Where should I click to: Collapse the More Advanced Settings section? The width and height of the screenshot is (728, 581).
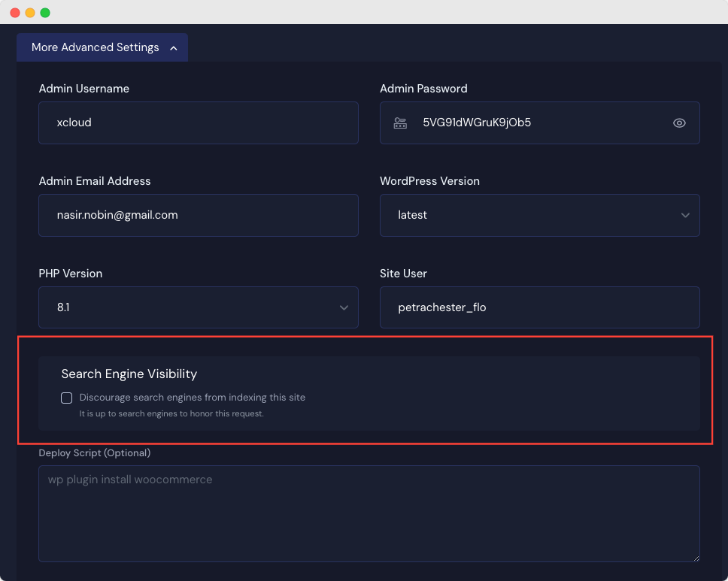pyautogui.click(x=102, y=47)
